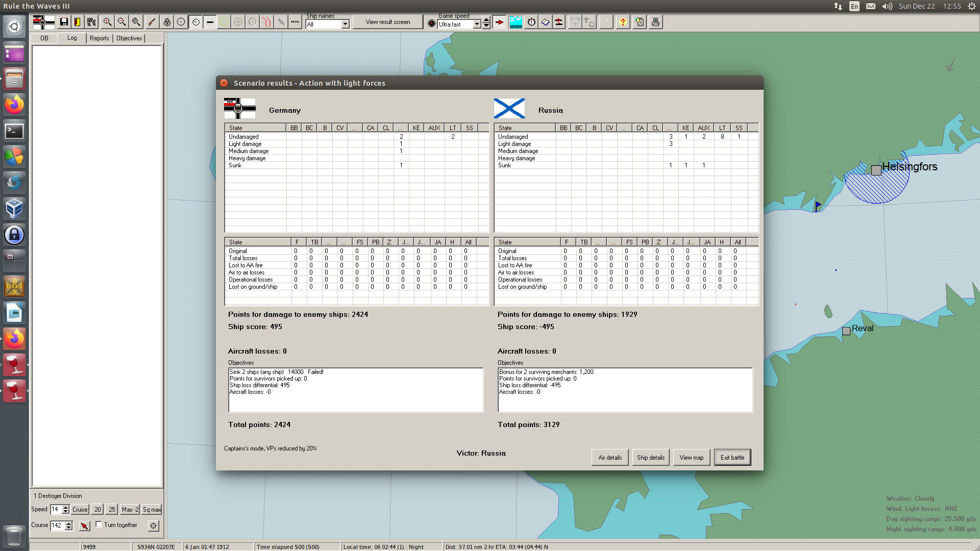Click the Russia objectives text box

625,390
